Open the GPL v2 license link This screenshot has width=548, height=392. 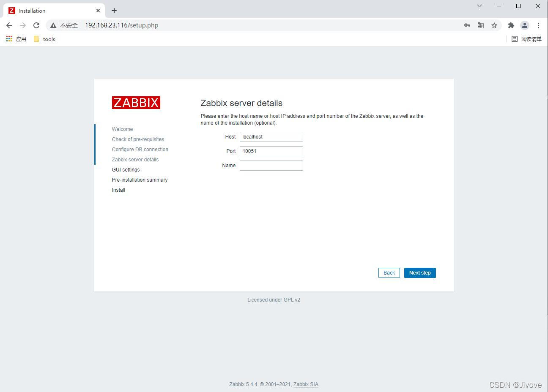click(292, 300)
